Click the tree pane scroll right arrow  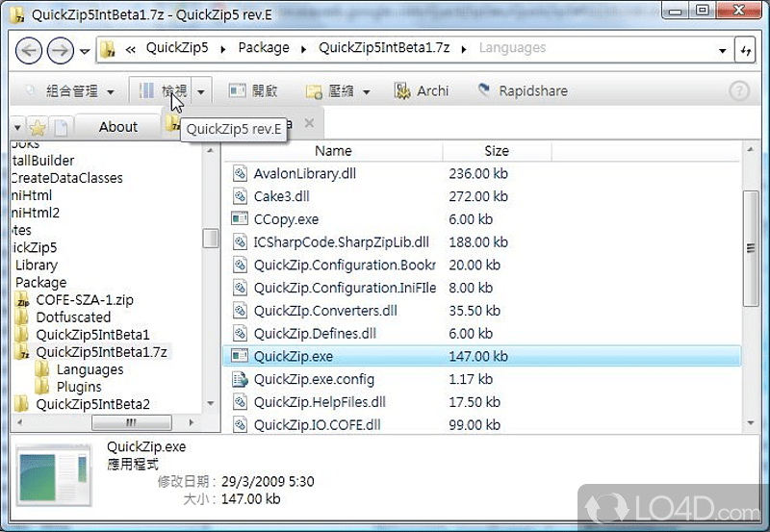[x=192, y=422]
